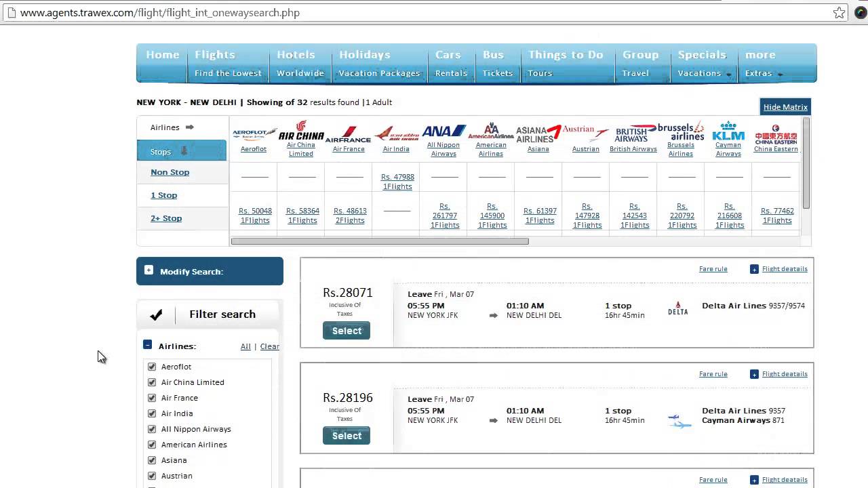Click the checkmark icon beside Filter search
The height and width of the screenshot is (488, 868).
click(156, 314)
